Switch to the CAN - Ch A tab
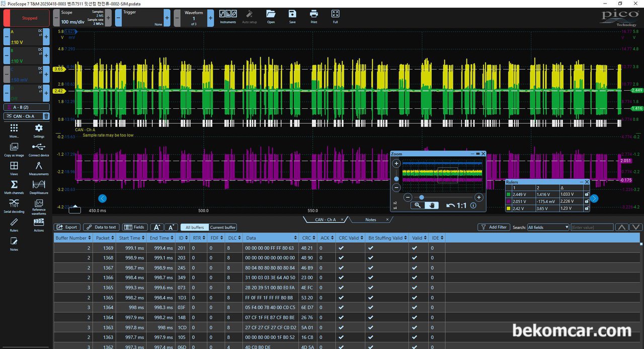644x349 pixels. [325, 220]
